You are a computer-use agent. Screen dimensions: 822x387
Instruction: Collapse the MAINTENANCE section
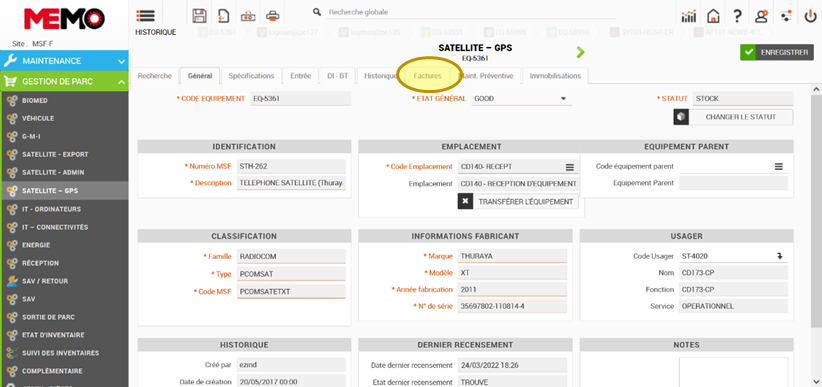tap(64, 61)
